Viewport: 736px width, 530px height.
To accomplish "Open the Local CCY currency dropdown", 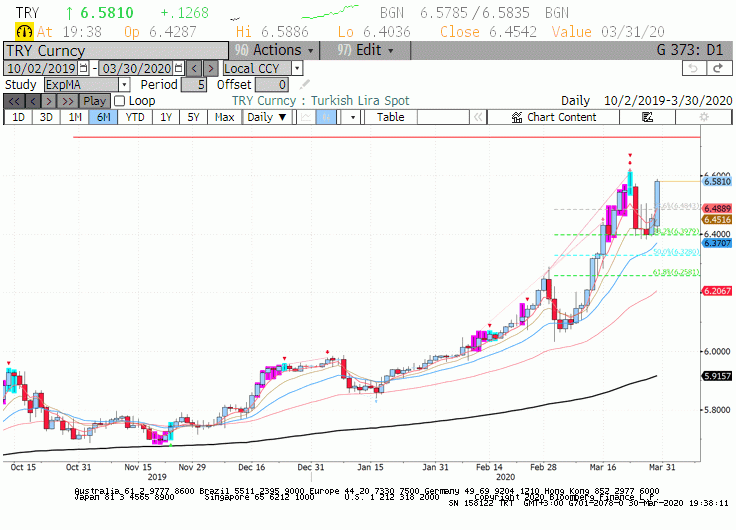I will click(297, 69).
